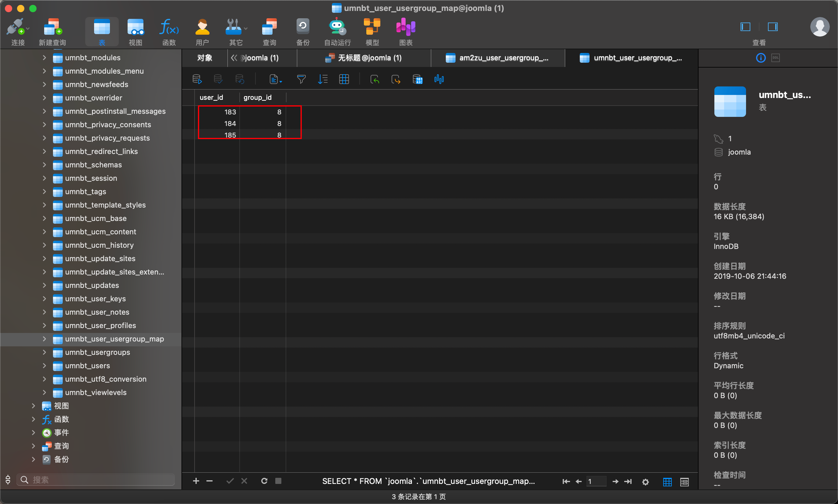Viewport: 838px width, 504px height.
Task: Open the 图表 charts toolbar icon
Action: coord(406,32)
